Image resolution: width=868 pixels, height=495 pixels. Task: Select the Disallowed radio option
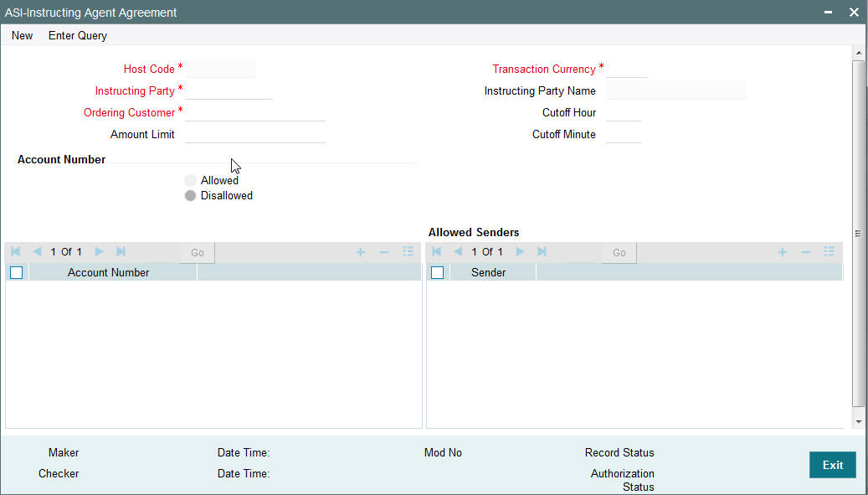pyautogui.click(x=191, y=195)
